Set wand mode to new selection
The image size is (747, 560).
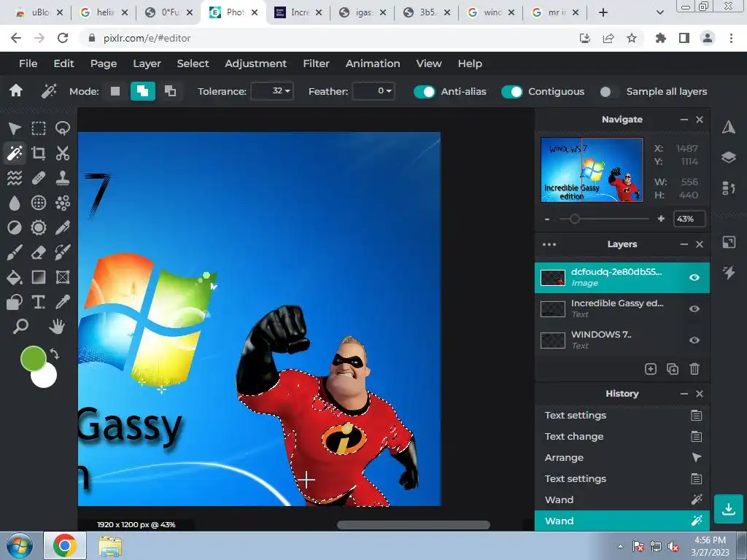pos(115,91)
